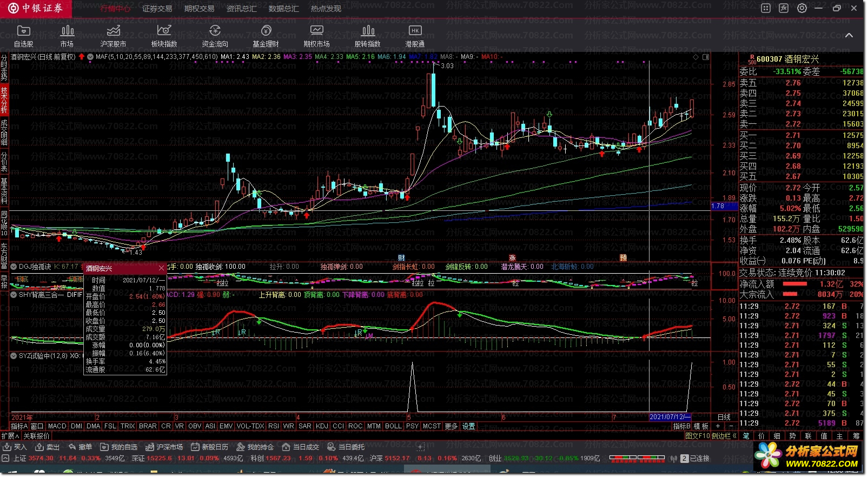Open 基本资料 in left sidebar

(x=4, y=190)
